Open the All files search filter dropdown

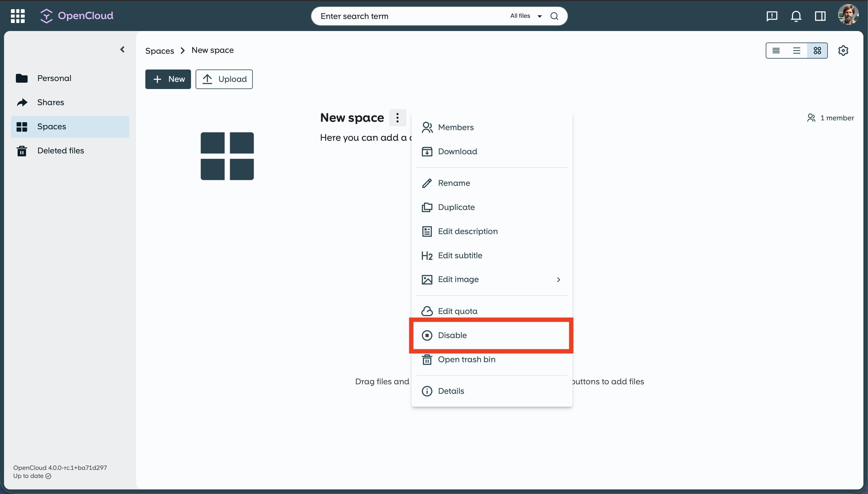(526, 16)
